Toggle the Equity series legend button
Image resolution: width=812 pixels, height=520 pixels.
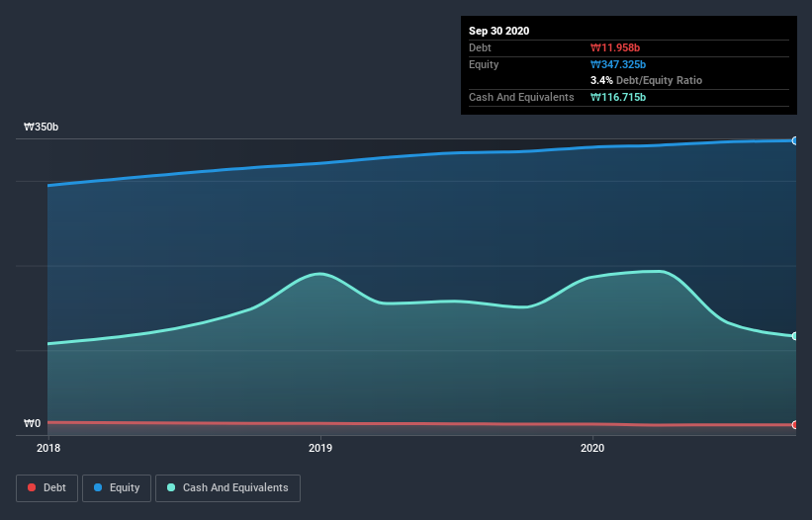click(117, 488)
